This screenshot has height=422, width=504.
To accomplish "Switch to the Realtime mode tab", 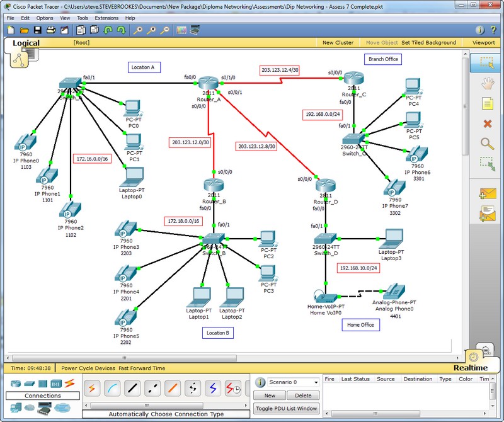I will pos(470,368).
